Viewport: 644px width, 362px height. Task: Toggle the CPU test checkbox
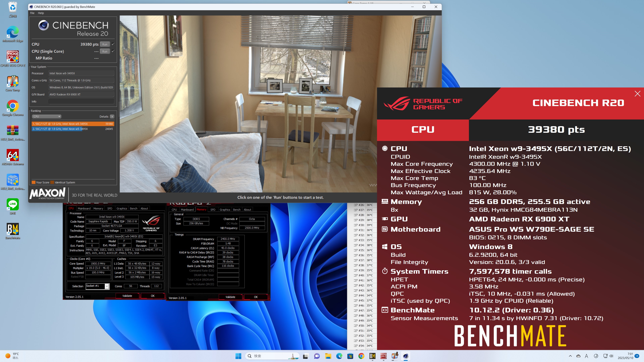113,44
